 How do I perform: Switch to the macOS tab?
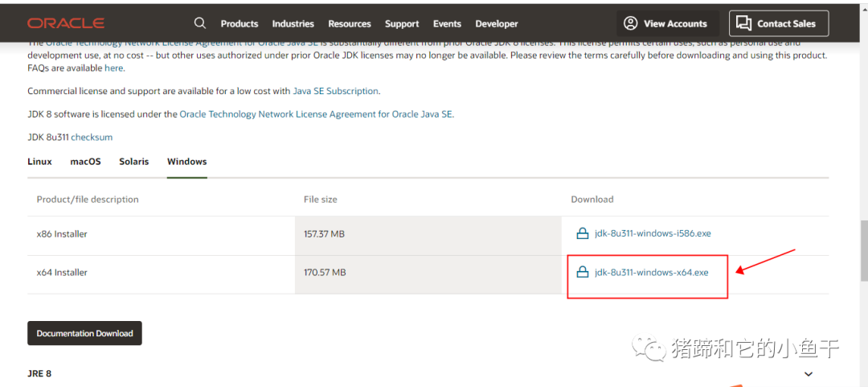point(85,162)
